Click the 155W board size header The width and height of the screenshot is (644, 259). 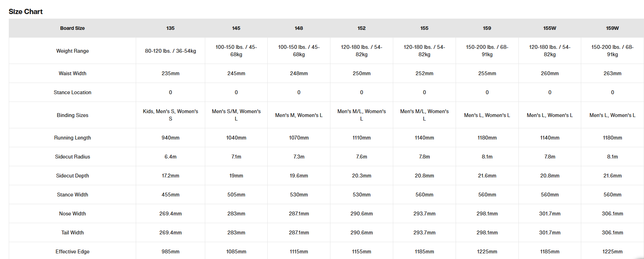click(x=550, y=28)
